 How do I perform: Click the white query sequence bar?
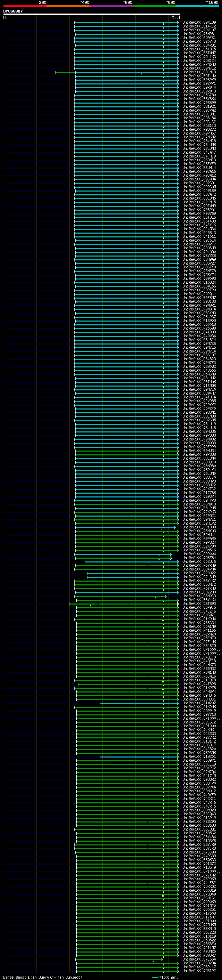92,14
